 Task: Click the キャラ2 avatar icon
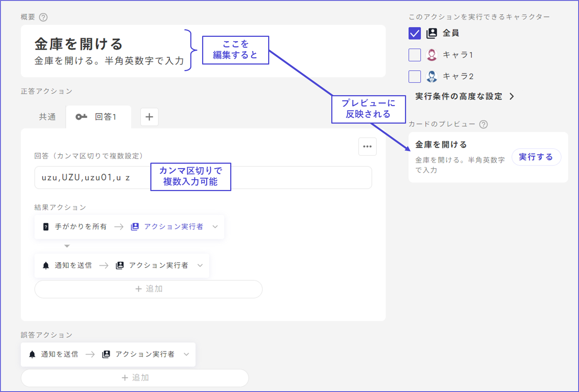(432, 77)
